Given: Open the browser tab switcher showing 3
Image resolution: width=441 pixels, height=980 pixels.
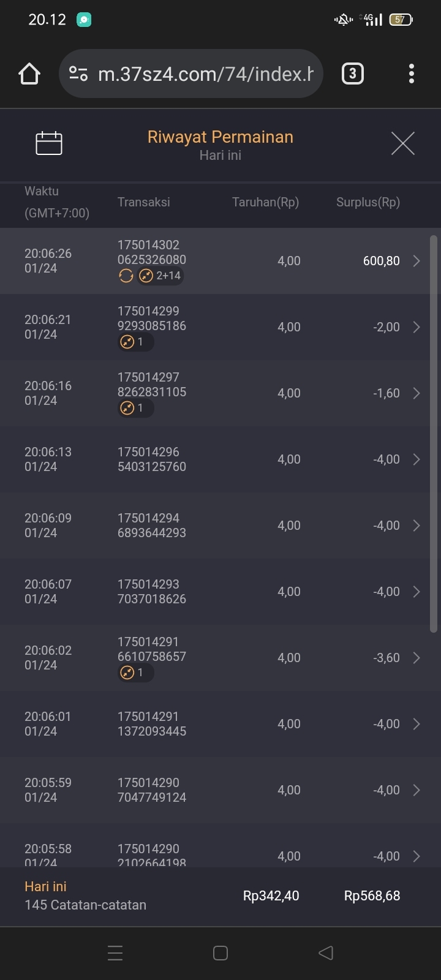Looking at the screenshot, I should (352, 74).
